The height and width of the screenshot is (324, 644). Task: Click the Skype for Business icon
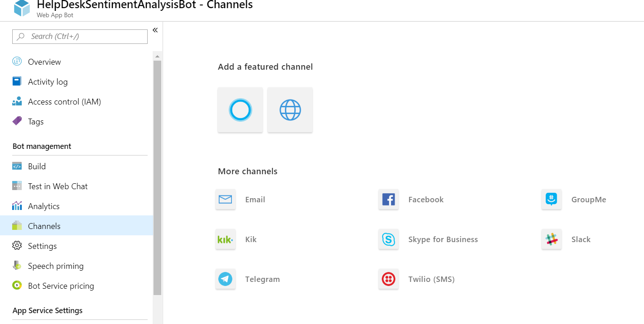[x=389, y=239]
